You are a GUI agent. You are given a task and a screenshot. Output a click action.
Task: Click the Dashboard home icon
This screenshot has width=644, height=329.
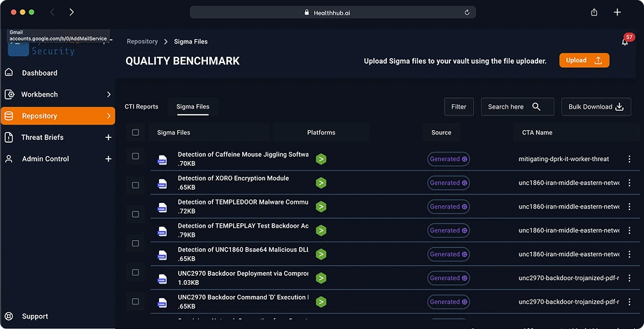[8, 72]
